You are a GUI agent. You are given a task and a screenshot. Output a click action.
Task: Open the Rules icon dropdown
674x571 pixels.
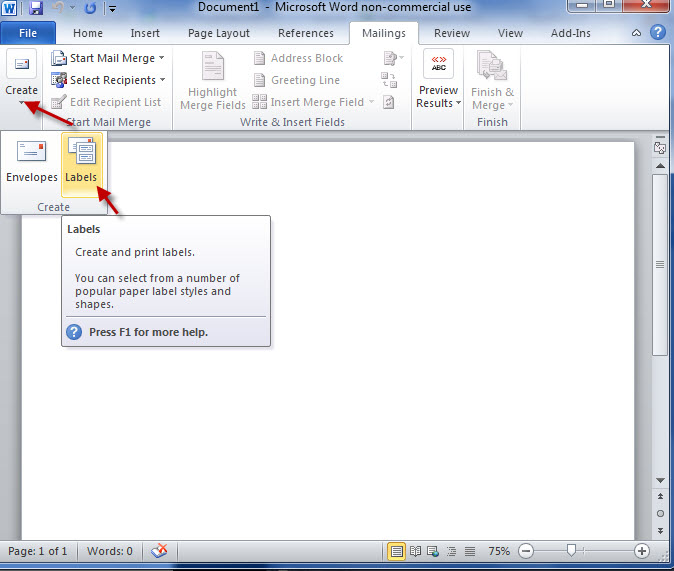coord(393,58)
